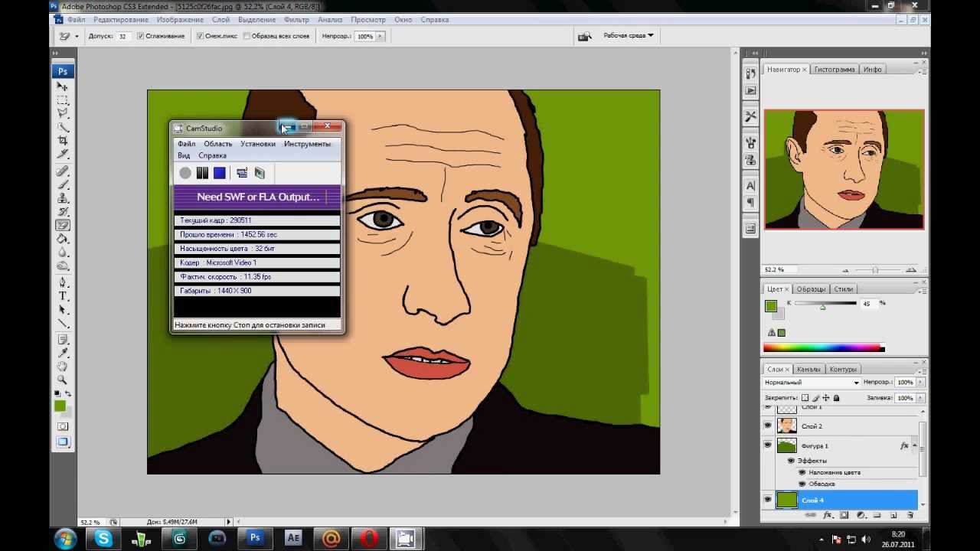Select the Zoom tool in toolbox
Image resolution: width=980 pixels, height=551 pixels.
63,380
